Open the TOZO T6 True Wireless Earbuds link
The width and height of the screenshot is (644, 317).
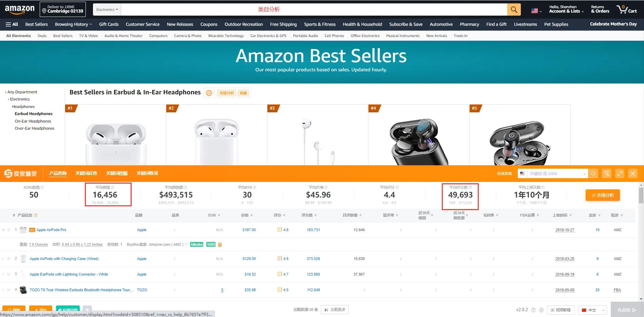coord(81,290)
